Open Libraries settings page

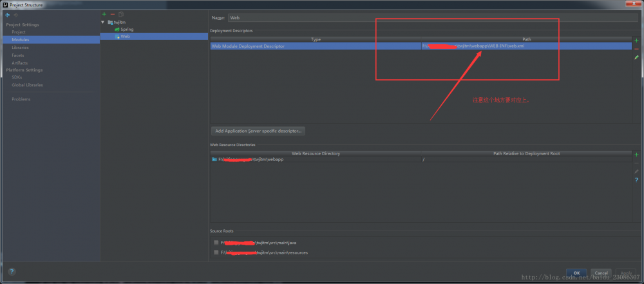coord(20,48)
